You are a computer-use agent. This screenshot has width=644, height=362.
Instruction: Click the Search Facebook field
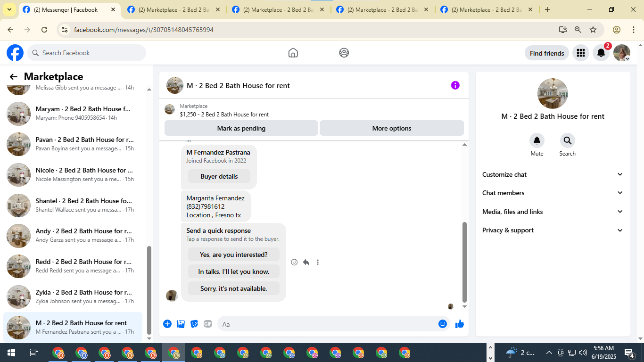[x=87, y=53]
